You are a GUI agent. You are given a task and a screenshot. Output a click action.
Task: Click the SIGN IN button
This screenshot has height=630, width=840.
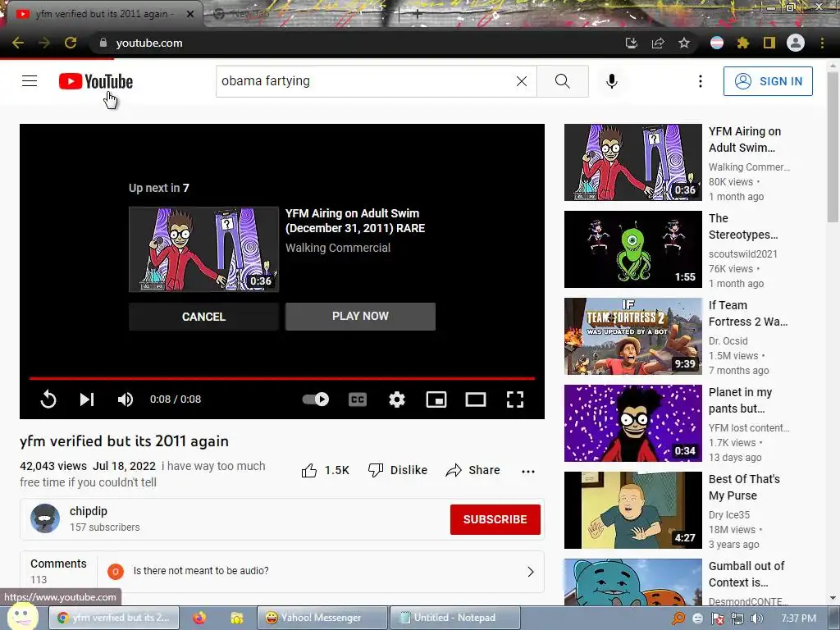pos(768,81)
